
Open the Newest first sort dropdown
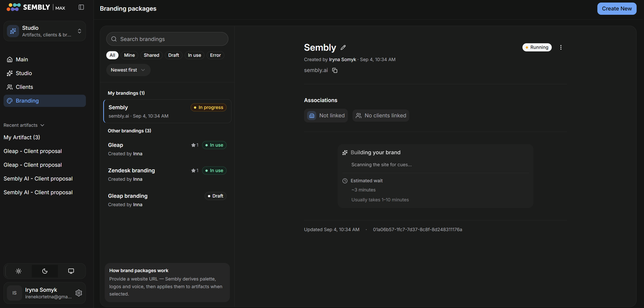[x=128, y=70]
